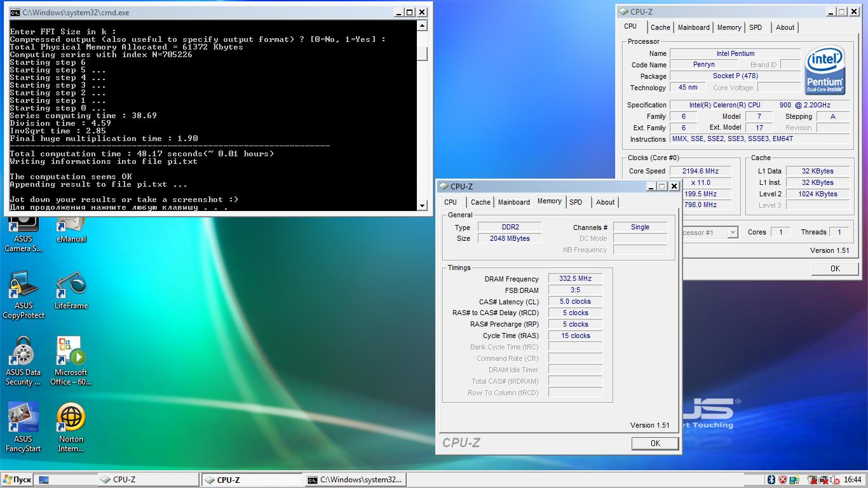Select the Memory tab in the front CPU-Z window
Viewport: 868px width, 488px height.
point(549,201)
